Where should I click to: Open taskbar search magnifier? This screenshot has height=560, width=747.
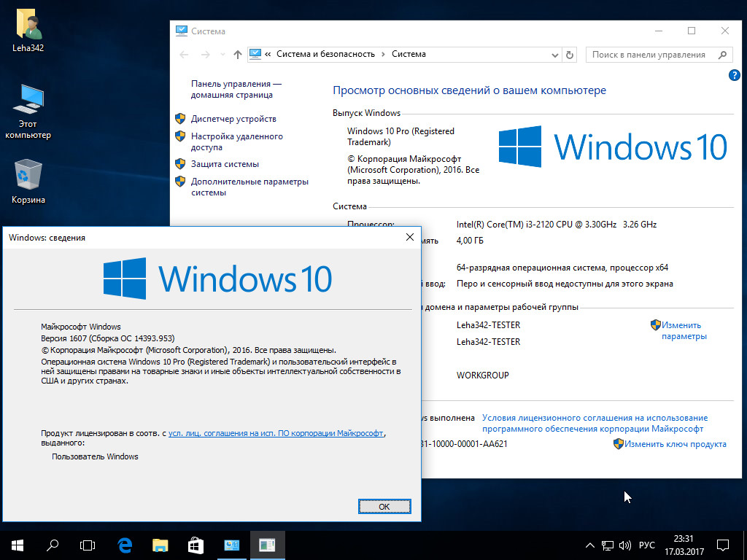pos(53,545)
